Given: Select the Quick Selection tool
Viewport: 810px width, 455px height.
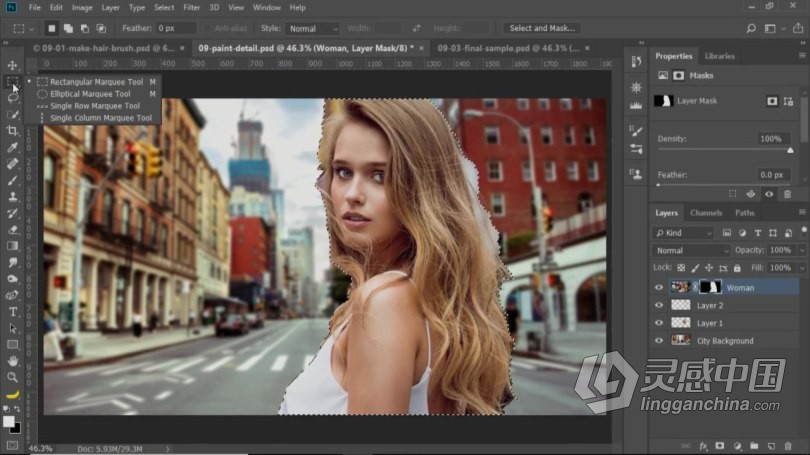Looking at the screenshot, I should 12,115.
